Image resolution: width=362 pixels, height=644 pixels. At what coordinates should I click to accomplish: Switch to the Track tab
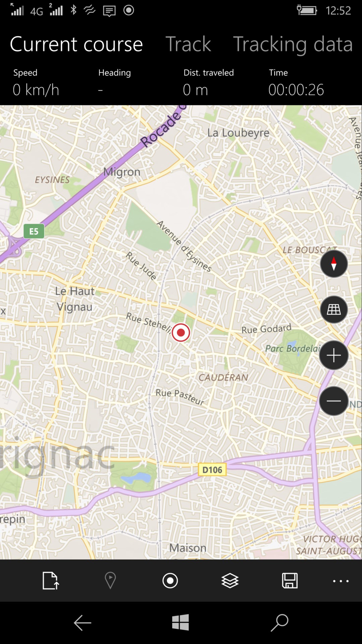[188, 44]
